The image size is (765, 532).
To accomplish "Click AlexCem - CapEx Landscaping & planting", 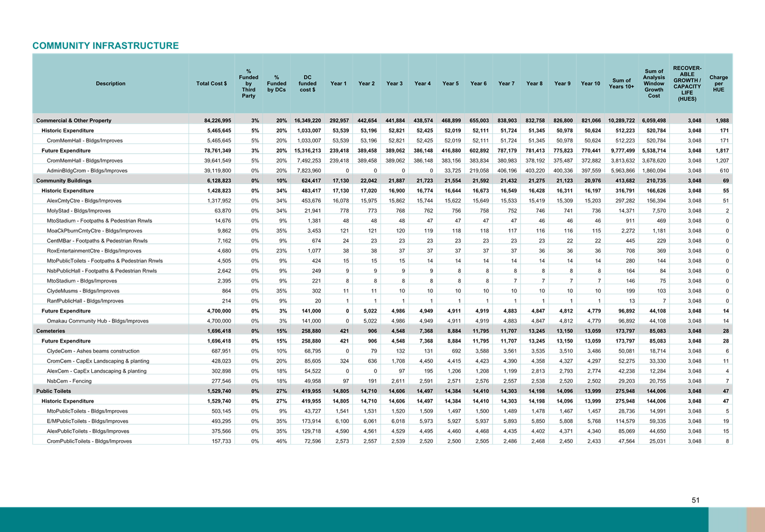I will 97,371.
